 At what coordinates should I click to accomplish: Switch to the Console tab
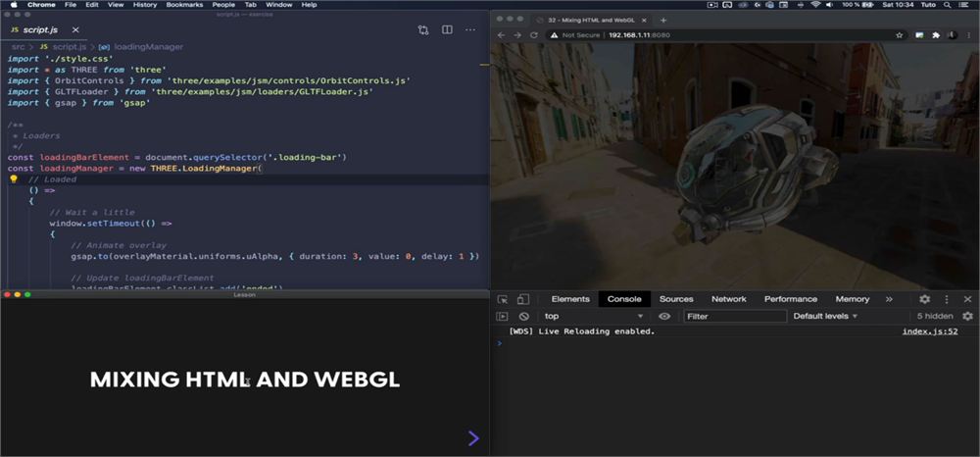(x=624, y=299)
